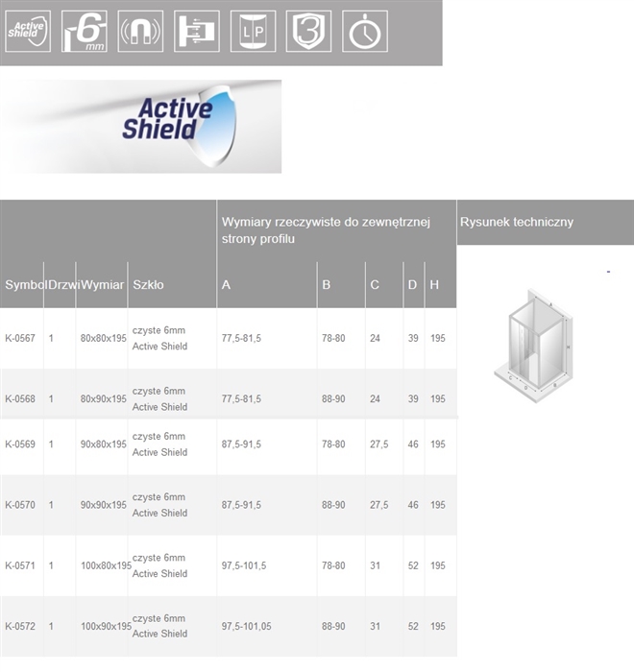Click the Symbol column header
This screenshot has height=672, width=634.
click(x=24, y=285)
